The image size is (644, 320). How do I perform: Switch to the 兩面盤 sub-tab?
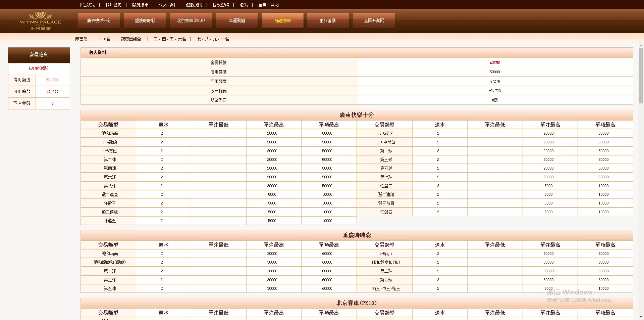click(81, 39)
